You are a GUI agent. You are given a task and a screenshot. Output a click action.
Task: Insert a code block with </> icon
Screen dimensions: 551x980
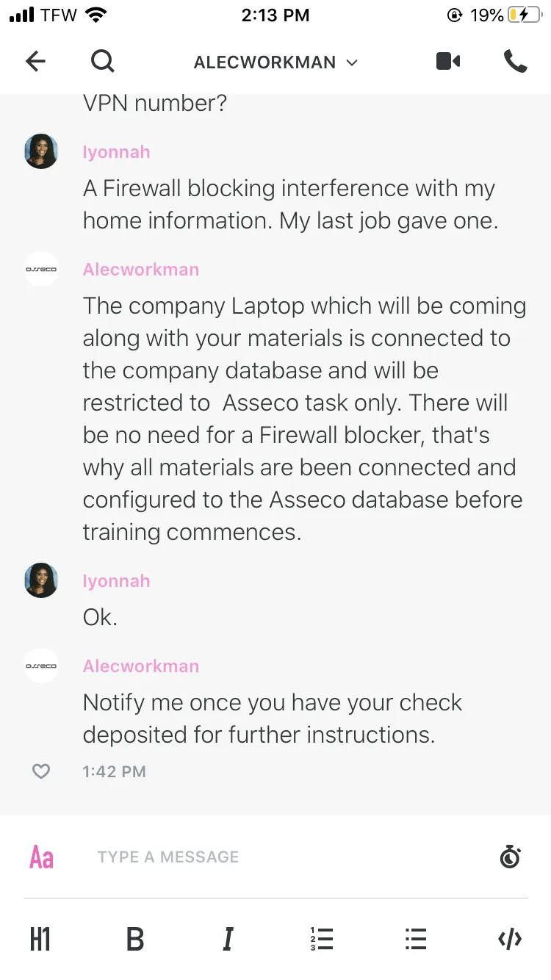510,939
